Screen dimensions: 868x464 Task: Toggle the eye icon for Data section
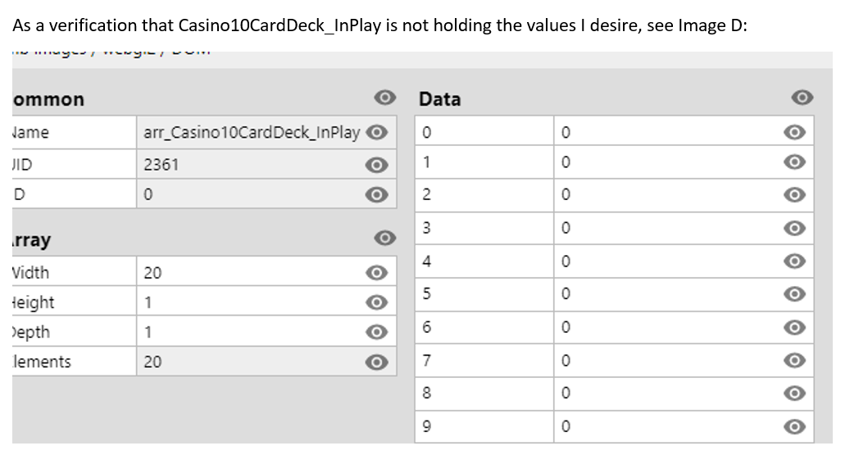coord(802,98)
